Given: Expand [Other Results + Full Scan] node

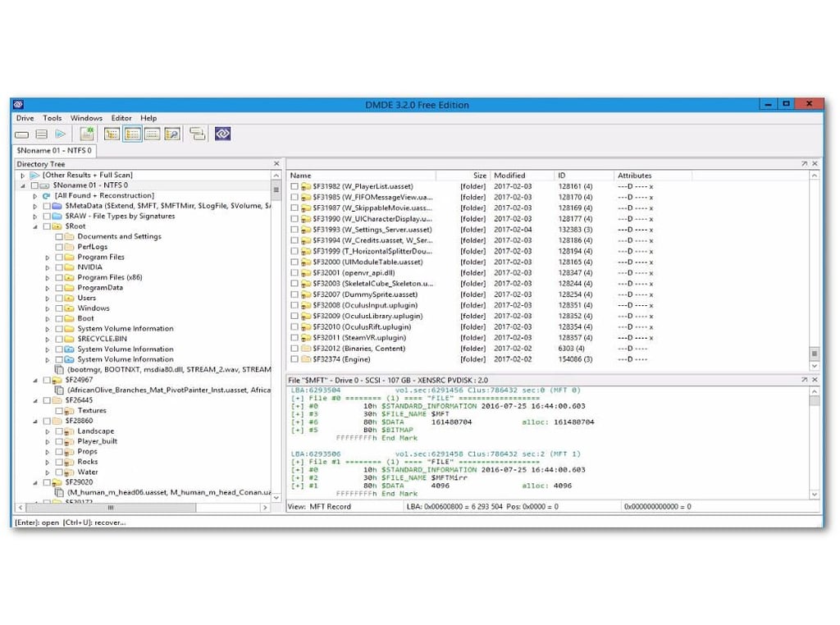Looking at the screenshot, I should (22, 176).
